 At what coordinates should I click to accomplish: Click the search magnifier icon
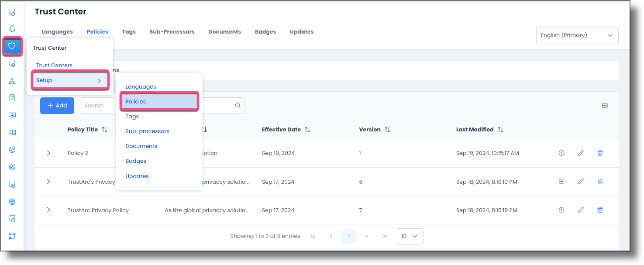click(x=238, y=105)
